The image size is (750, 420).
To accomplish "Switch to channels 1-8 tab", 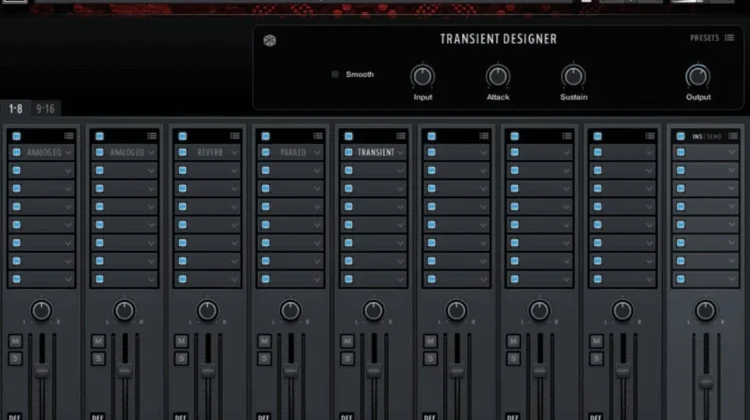I will [16, 109].
